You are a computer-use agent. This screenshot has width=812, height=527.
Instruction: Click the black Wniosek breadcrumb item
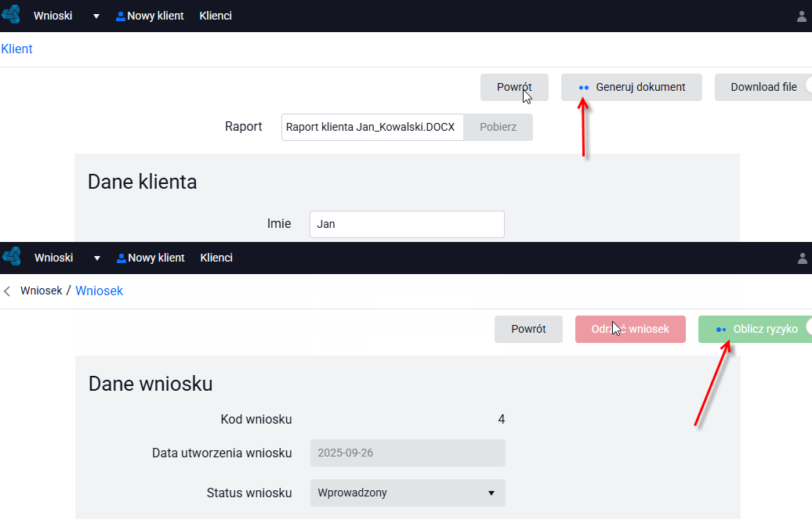tap(42, 291)
